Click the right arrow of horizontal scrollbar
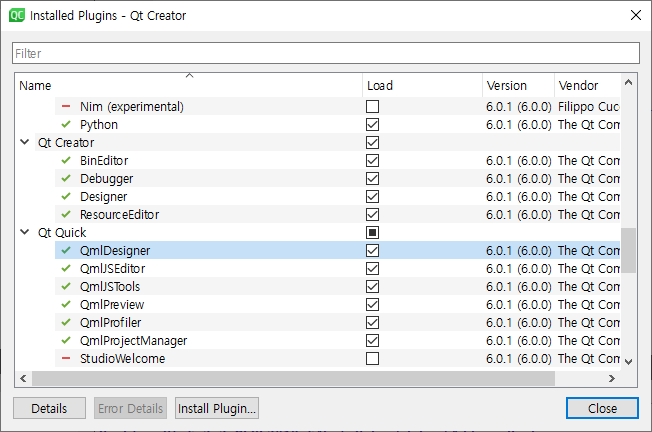This screenshot has height=432, width=652. click(612, 378)
